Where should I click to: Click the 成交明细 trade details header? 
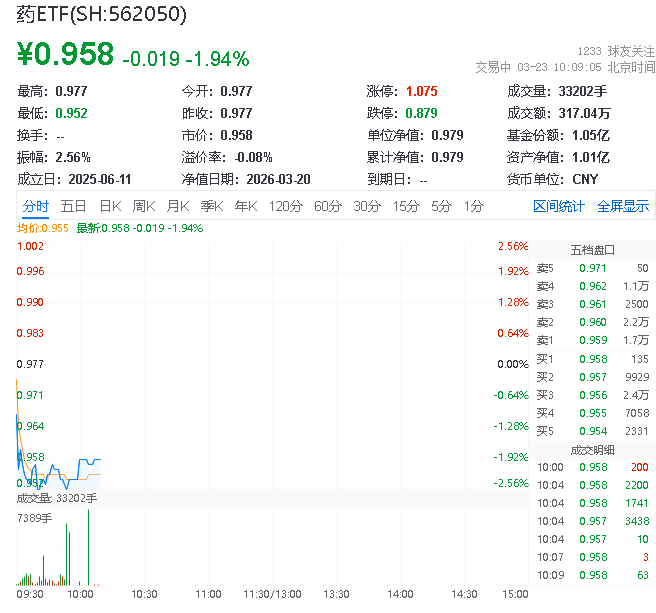click(592, 449)
